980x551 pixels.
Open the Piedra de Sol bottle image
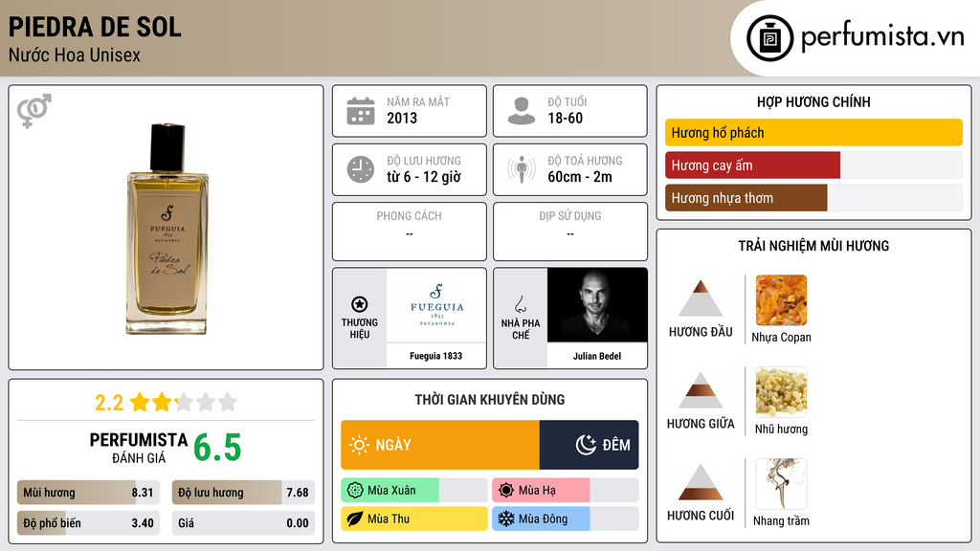pyautogui.click(x=167, y=230)
